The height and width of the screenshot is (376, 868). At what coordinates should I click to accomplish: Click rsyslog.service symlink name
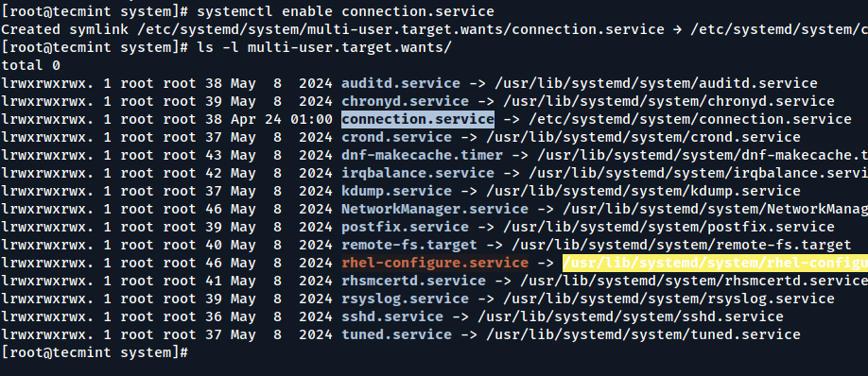[x=406, y=299]
